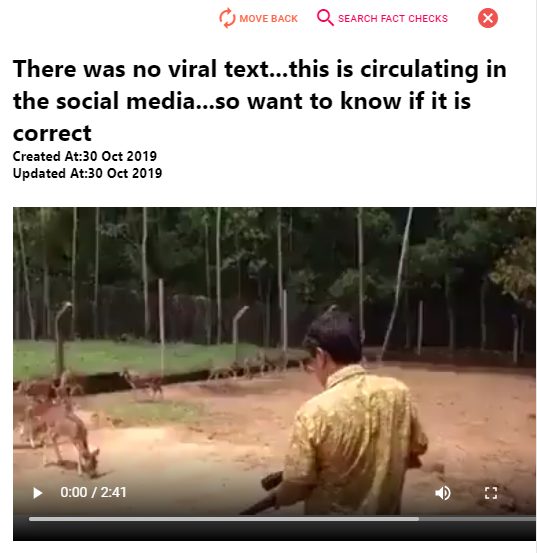537x553 pixels.
Task: Click the headline starting "There was no viral text"
Action: pyautogui.click(x=260, y=101)
